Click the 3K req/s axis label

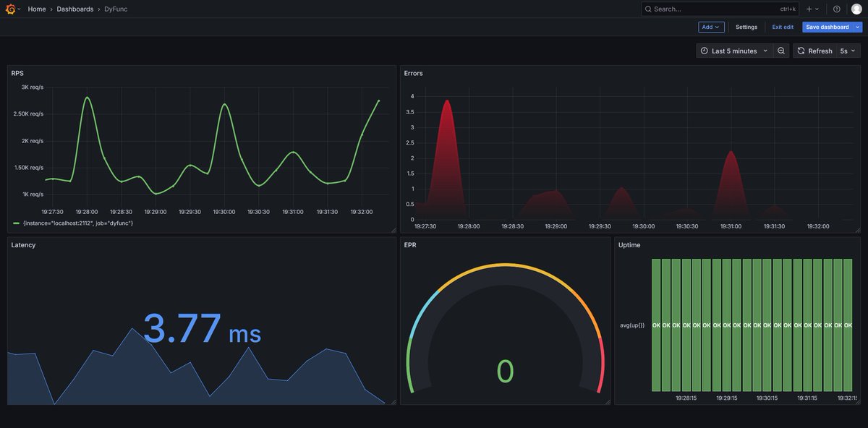point(32,87)
